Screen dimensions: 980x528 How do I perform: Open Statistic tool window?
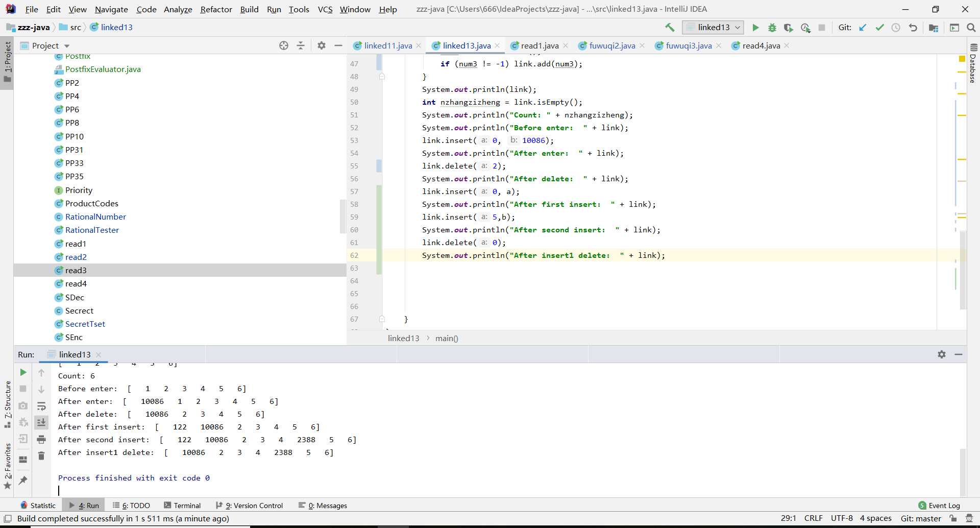click(38, 506)
